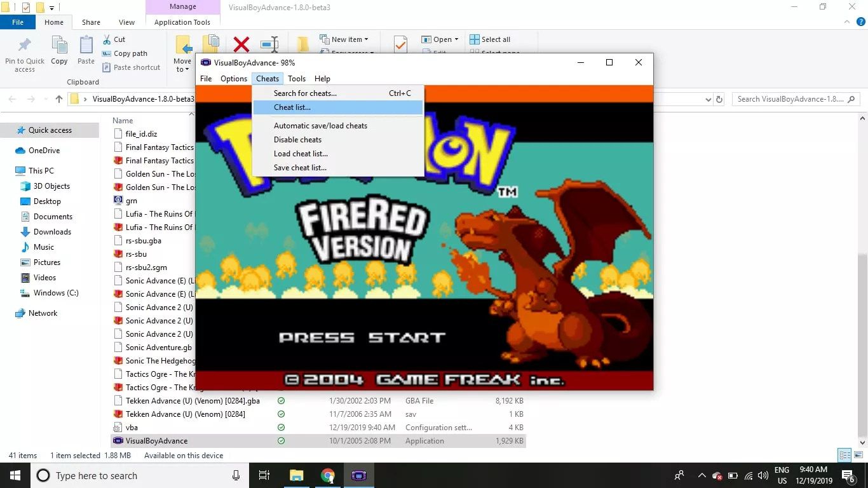
Task: Click Search VisualBoyAdvance search field
Action: point(796,99)
